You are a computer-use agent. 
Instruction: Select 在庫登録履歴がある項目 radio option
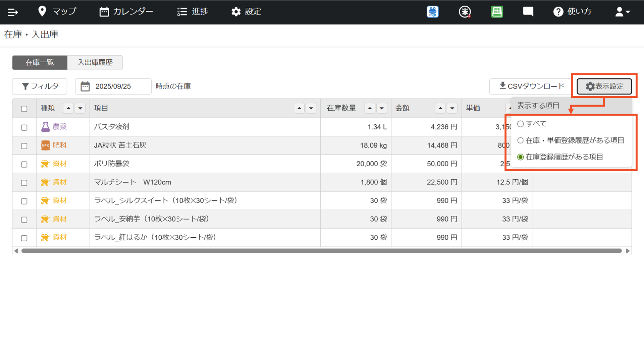pos(520,157)
